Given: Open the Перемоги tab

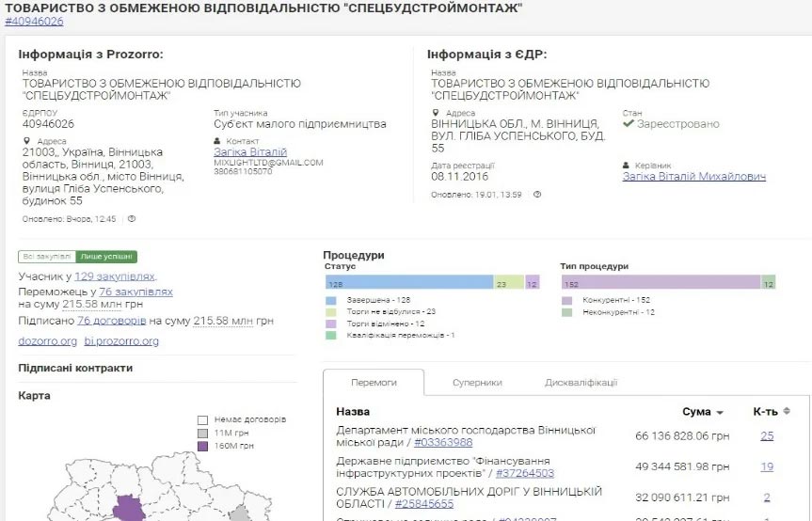Looking at the screenshot, I should 374,383.
